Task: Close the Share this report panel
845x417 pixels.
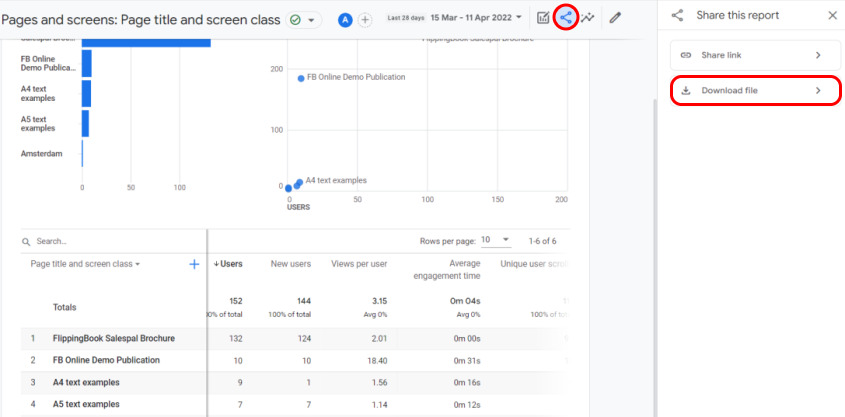Action: coord(833,16)
